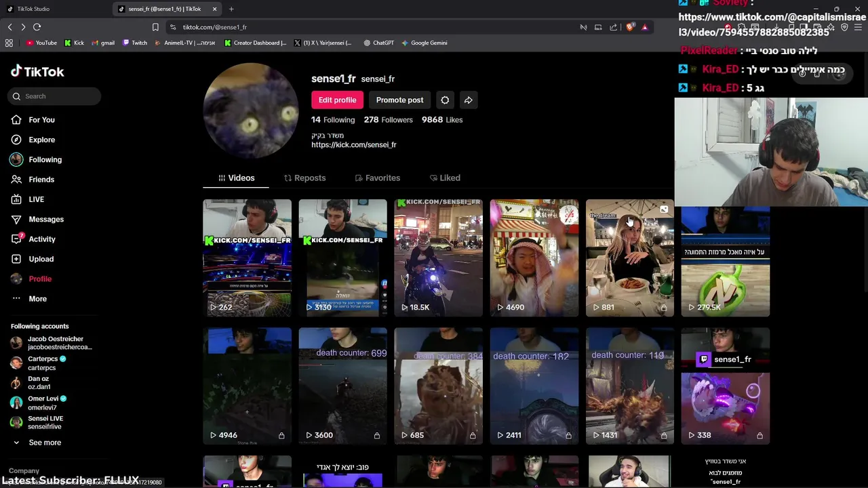Open the video with 262 views

[247, 258]
